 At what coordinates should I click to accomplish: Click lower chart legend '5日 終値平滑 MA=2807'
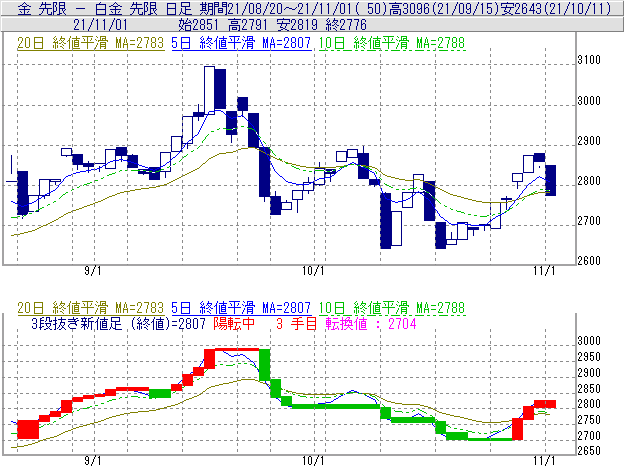241,308
